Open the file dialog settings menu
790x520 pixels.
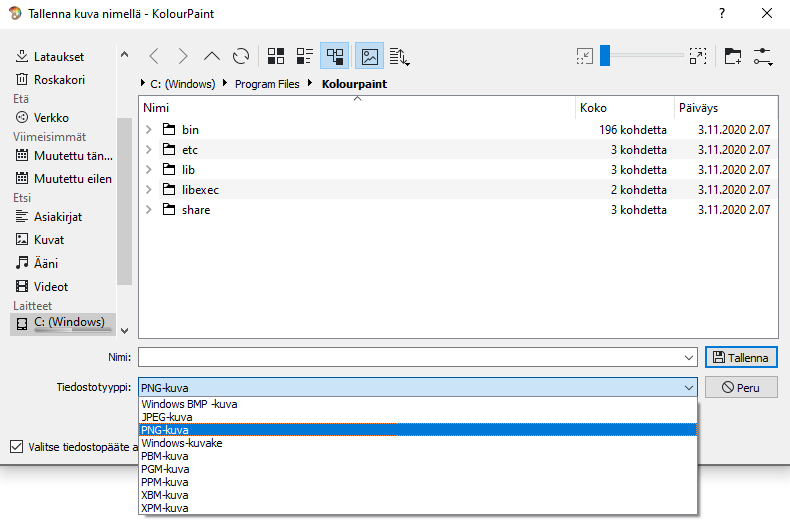point(764,57)
